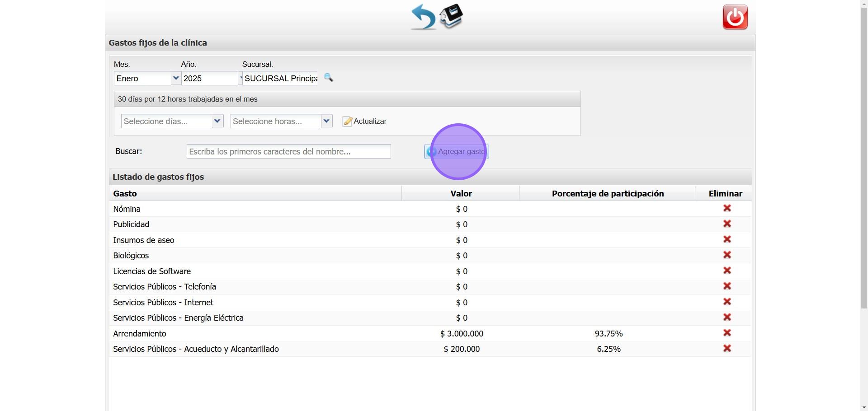Open the Mes dropdown showing Enero
Screen dimensions: 868x411
[x=147, y=78]
